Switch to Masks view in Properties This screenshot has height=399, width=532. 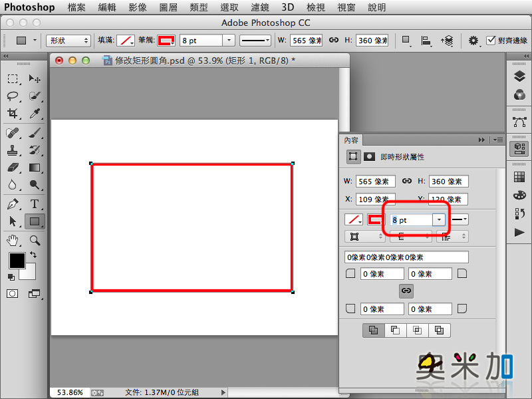pyautogui.click(x=370, y=156)
